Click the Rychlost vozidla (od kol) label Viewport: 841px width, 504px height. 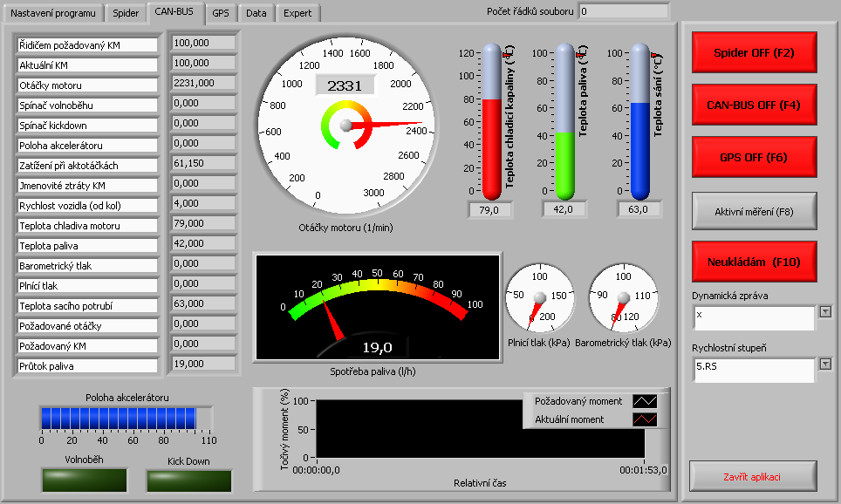[x=87, y=206]
